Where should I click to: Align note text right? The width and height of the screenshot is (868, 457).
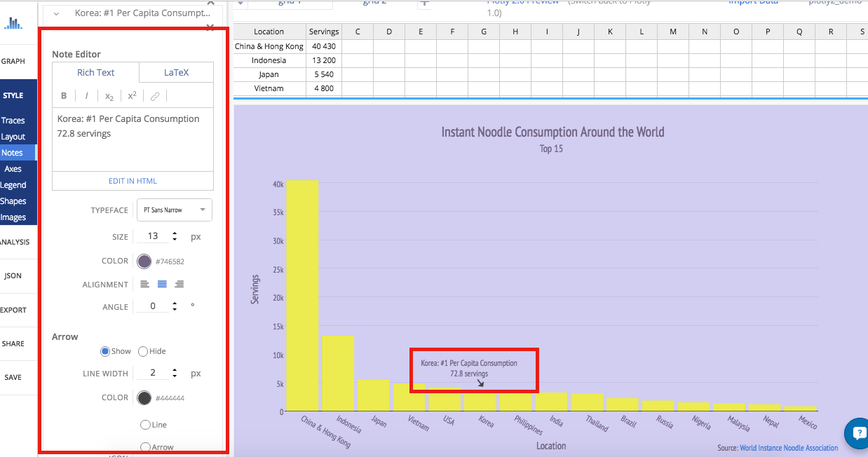(179, 284)
